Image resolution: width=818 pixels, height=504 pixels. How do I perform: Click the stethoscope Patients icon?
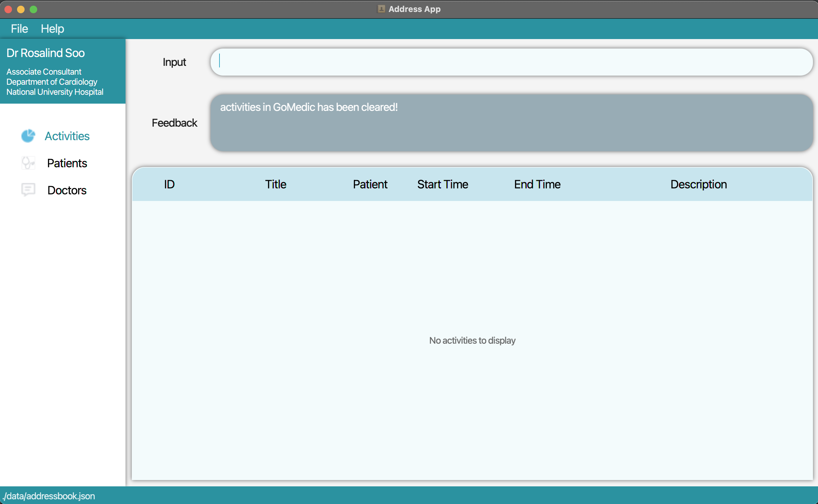pos(28,163)
